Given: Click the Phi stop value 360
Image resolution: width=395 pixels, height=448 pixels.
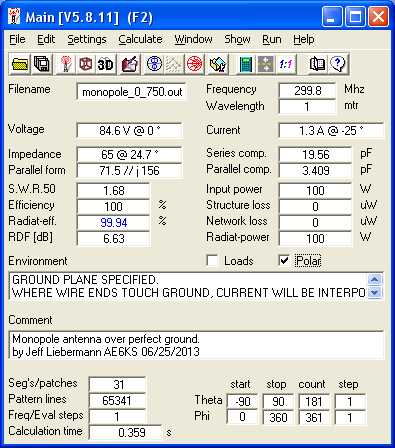Looking at the screenshot, I should point(278,417).
